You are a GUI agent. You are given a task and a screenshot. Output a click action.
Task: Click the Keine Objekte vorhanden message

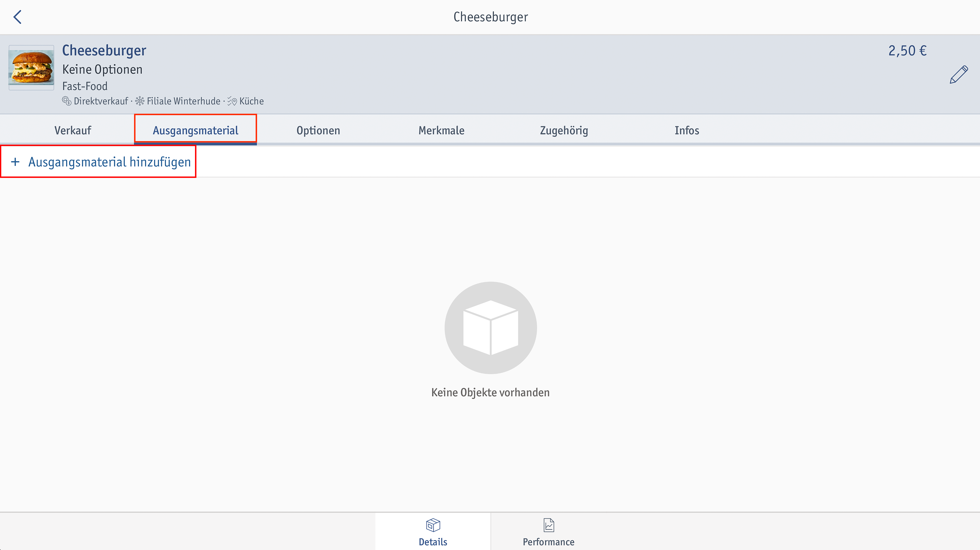tap(490, 392)
